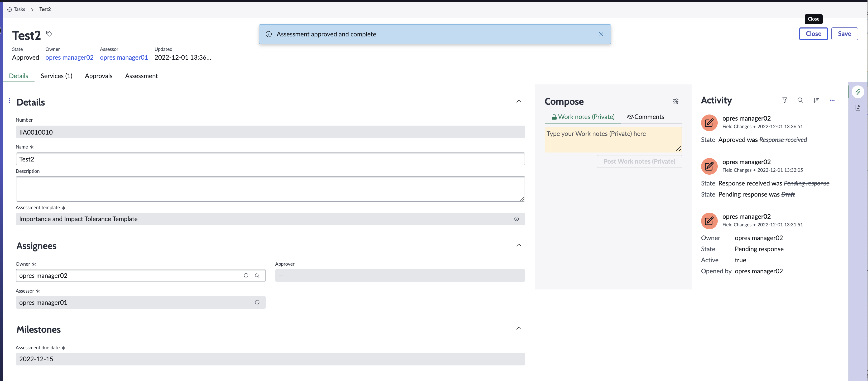This screenshot has height=381, width=868.
Task: Collapse the Assignees section
Action: [519, 245]
